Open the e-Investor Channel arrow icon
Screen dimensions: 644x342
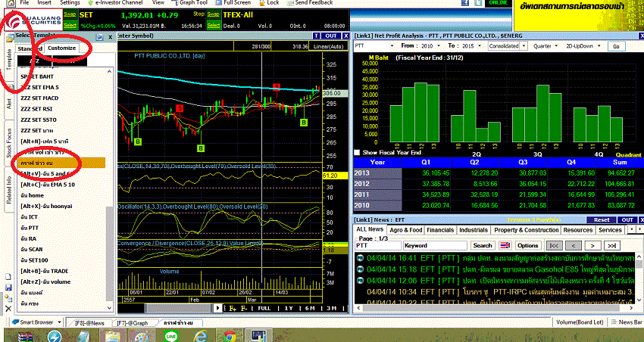click(x=89, y=3)
